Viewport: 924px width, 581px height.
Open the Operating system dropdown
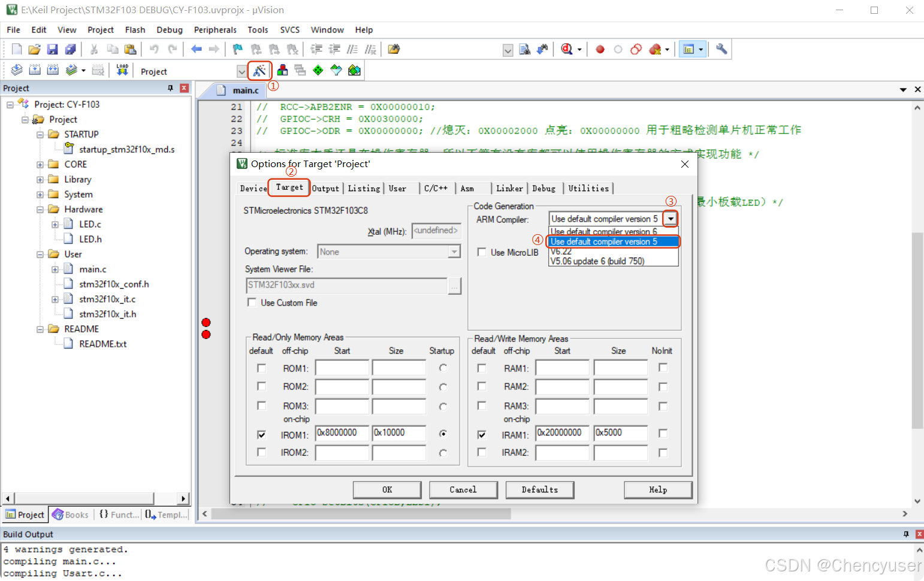click(x=454, y=252)
